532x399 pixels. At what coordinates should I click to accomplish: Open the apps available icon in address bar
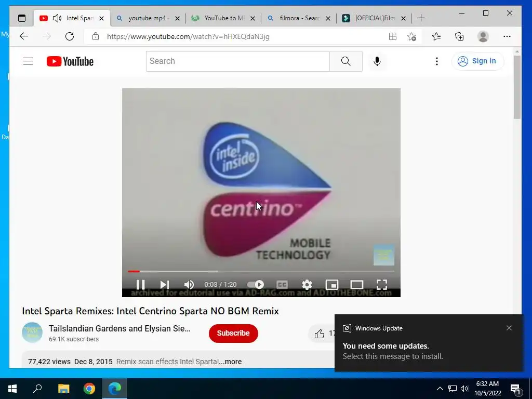[393, 36]
